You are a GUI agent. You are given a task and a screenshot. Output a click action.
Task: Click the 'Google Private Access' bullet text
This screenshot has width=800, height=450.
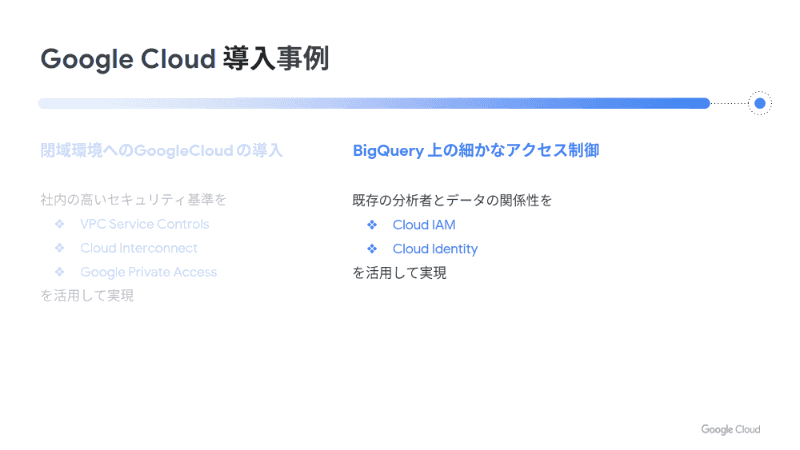[148, 272]
